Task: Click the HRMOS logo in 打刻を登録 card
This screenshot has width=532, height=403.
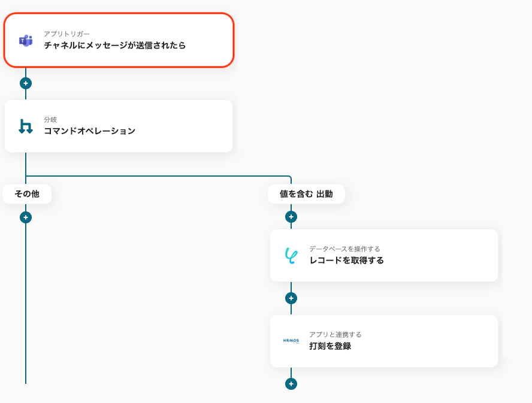Action: click(x=291, y=341)
